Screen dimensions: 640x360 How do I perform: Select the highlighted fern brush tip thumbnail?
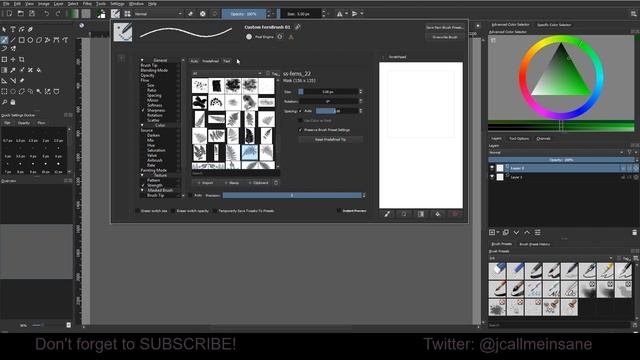point(249,153)
